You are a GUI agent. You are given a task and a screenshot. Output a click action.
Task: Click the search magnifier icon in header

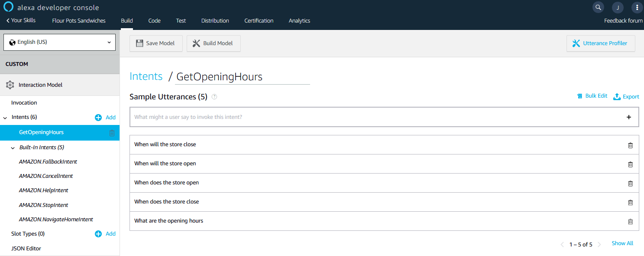(598, 7)
